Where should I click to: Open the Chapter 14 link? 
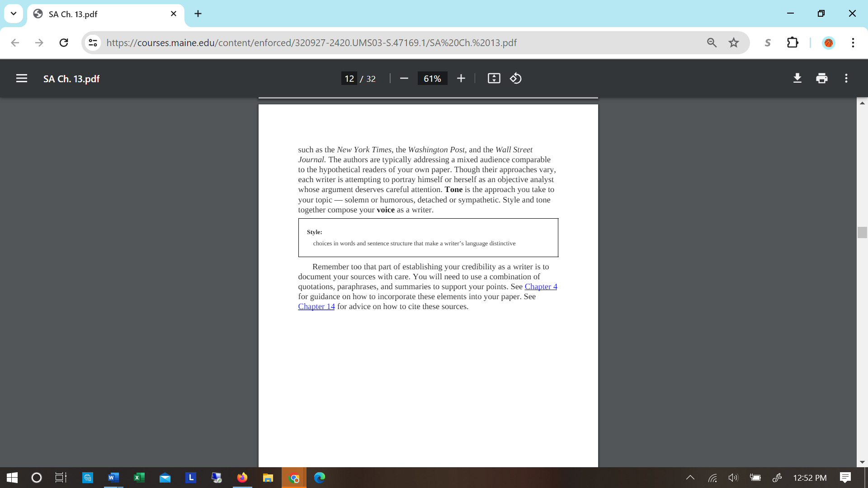[x=316, y=306]
